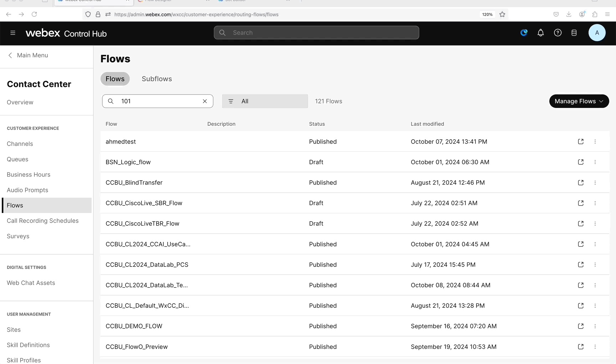Open the hamburger navigation menu

[13, 33]
